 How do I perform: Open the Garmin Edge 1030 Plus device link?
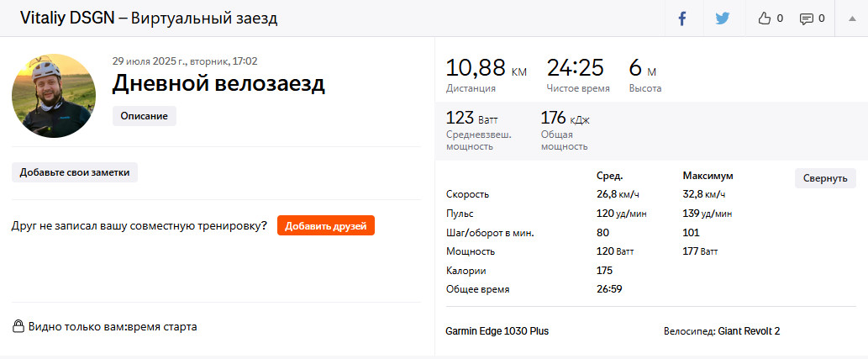pos(497,331)
